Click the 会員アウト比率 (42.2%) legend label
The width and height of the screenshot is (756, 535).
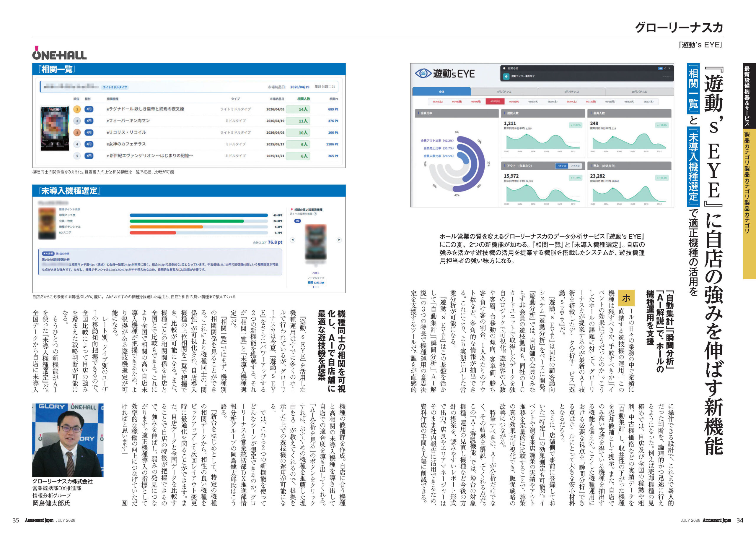tap(437, 140)
